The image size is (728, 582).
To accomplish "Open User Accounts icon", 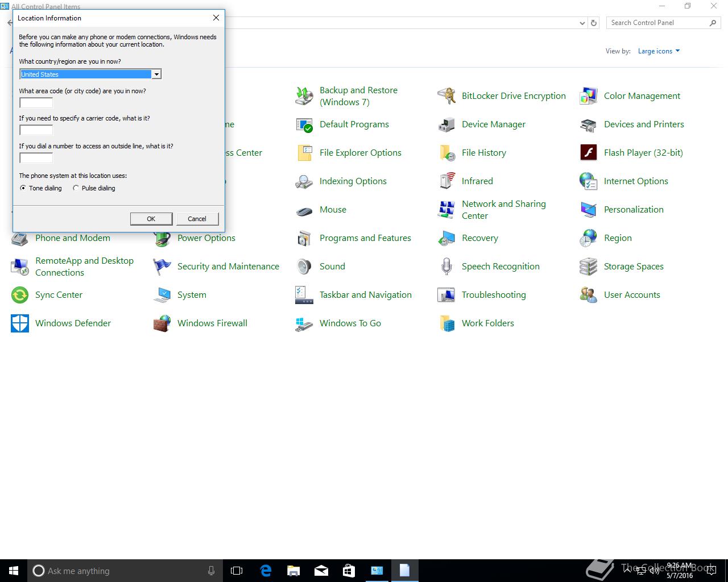I will 589,295.
